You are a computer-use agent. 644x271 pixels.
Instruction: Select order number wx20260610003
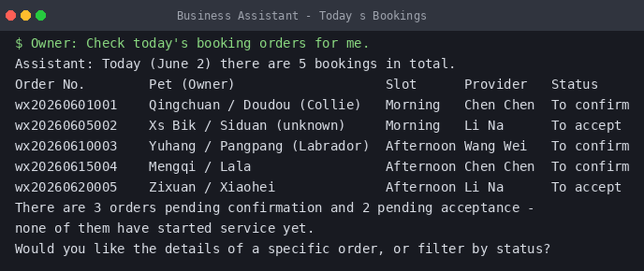(66, 146)
